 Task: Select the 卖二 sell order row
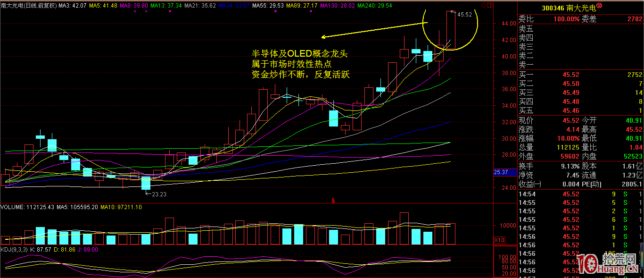[x=581, y=56]
